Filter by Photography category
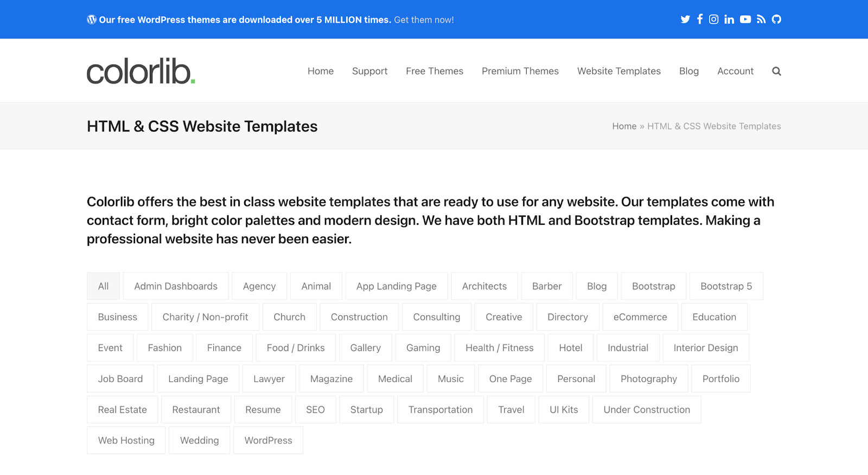 [x=649, y=379]
